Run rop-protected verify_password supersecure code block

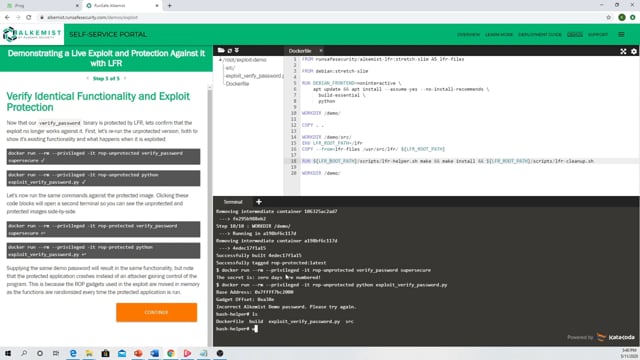click(x=103, y=229)
